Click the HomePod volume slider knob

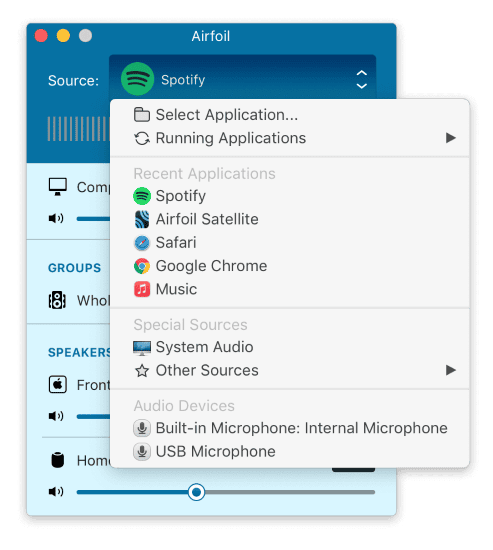tap(196, 492)
